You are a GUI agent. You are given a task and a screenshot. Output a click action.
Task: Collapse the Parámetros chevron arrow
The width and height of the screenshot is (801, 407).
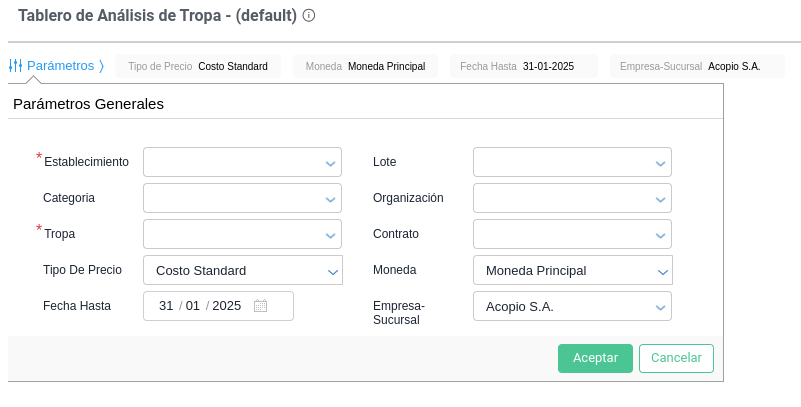tap(101, 66)
